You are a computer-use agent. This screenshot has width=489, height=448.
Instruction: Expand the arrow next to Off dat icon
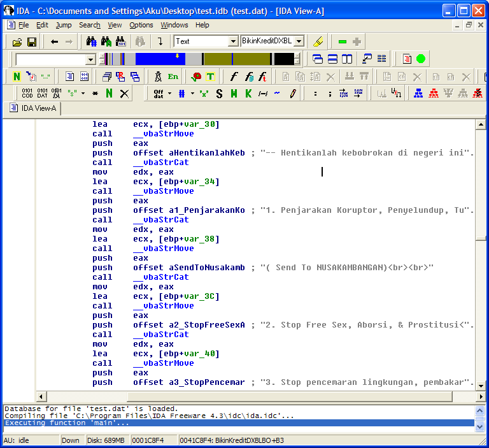coord(169,93)
